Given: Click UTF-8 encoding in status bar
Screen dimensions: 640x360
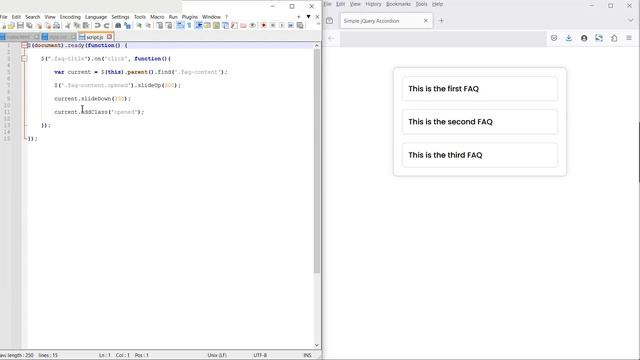Looking at the screenshot, I should [x=260, y=355].
